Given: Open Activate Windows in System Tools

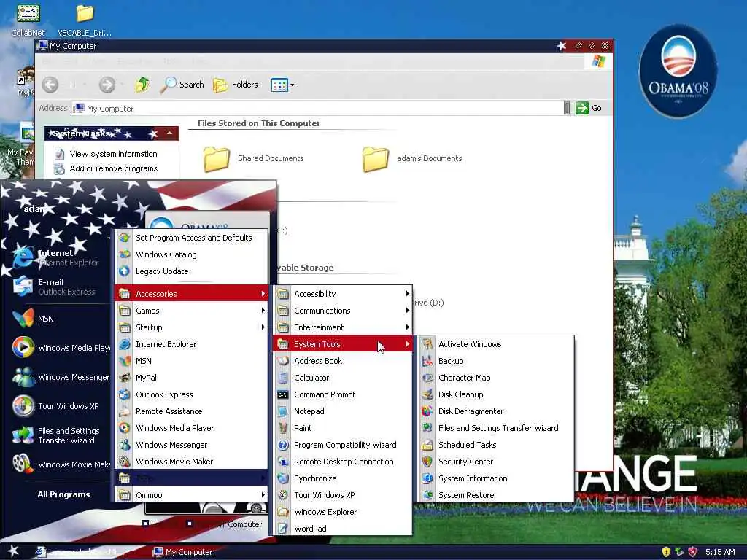Looking at the screenshot, I should click(x=495, y=344).
